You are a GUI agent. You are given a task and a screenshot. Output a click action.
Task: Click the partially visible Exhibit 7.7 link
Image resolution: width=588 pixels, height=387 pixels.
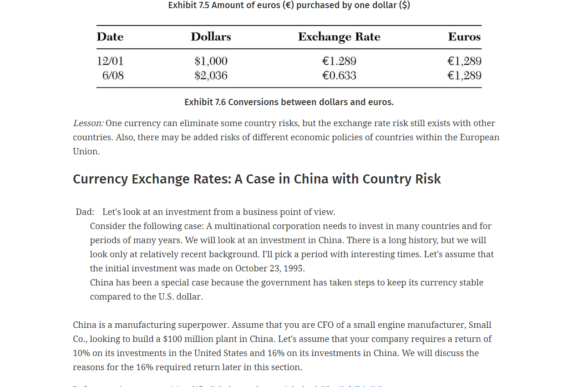point(360,386)
